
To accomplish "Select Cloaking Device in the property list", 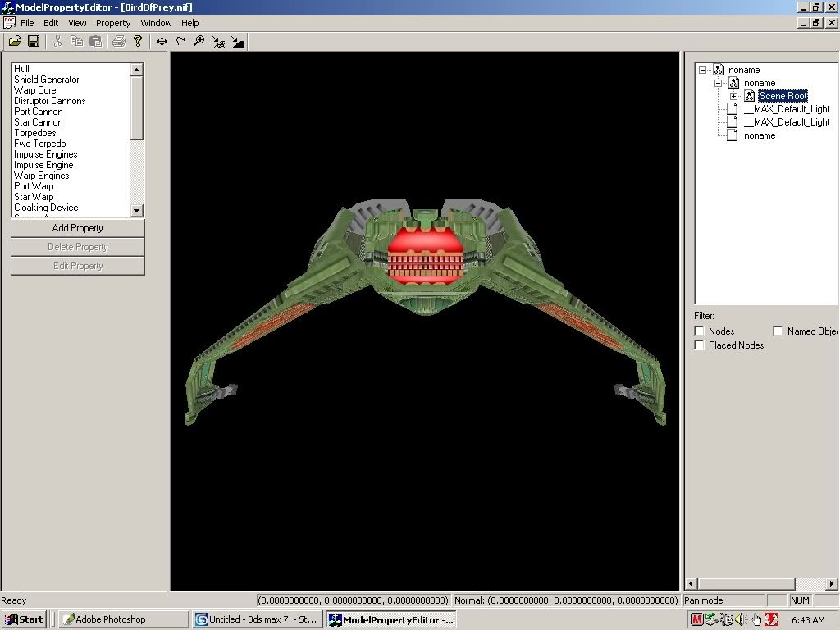I will (x=46, y=208).
